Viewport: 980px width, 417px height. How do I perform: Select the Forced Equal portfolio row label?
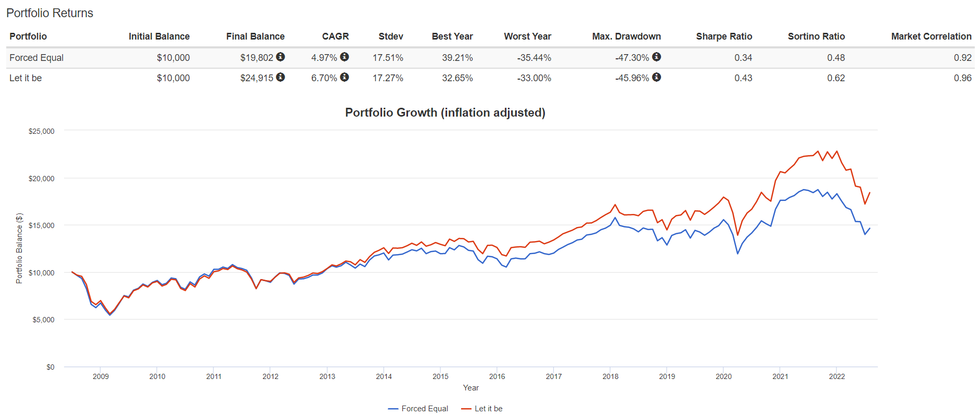pyautogui.click(x=36, y=58)
